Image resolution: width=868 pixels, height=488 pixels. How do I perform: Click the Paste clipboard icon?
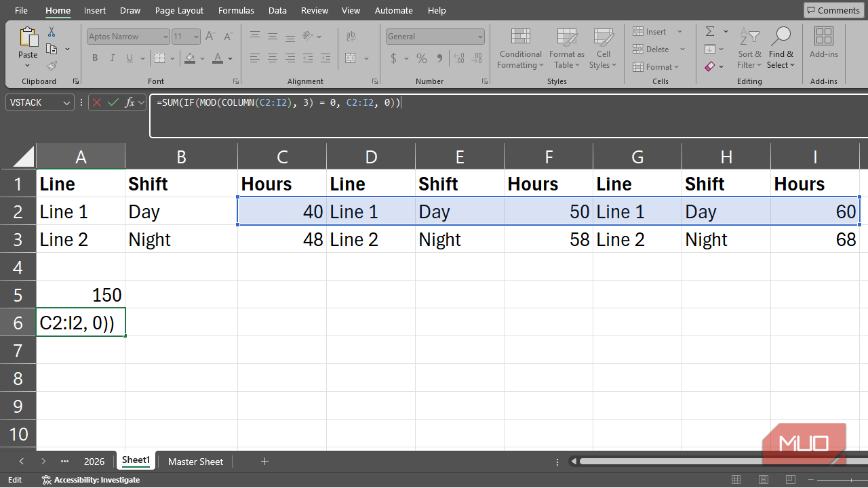coord(28,37)
